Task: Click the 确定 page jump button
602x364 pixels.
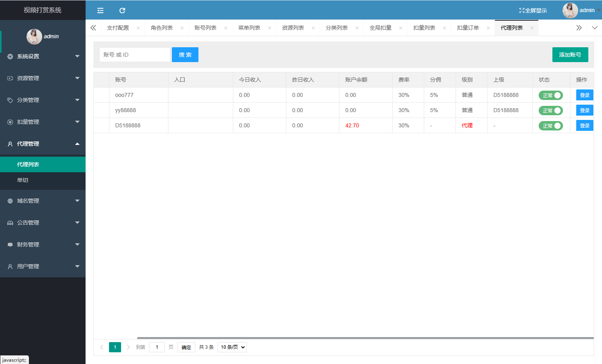Action: click(x=186, y=347)
